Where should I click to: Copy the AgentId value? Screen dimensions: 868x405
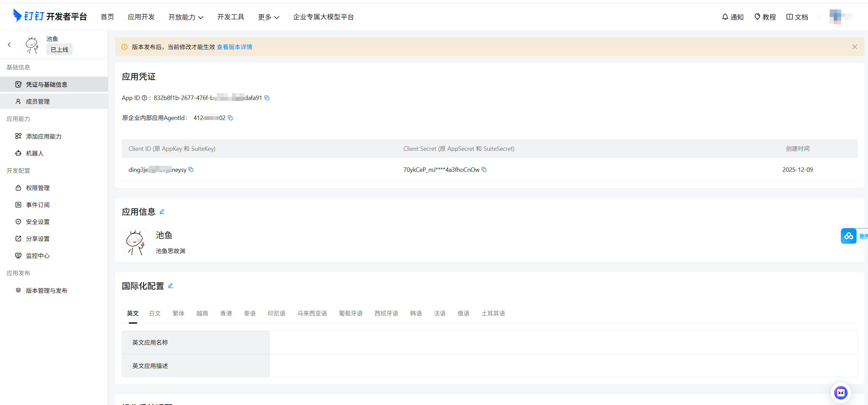point(230,118)
